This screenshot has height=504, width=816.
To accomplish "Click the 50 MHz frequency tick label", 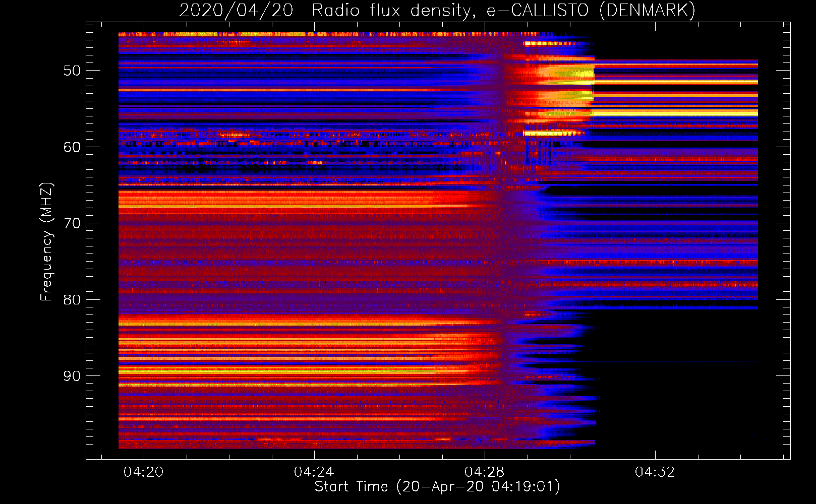I will pos(72,71).
